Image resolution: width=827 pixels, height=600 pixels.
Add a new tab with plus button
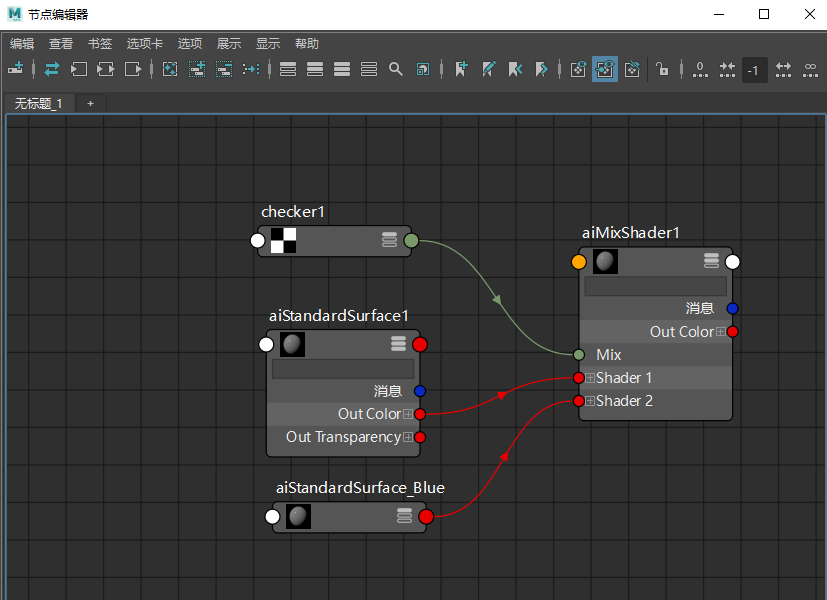point(91,103)
